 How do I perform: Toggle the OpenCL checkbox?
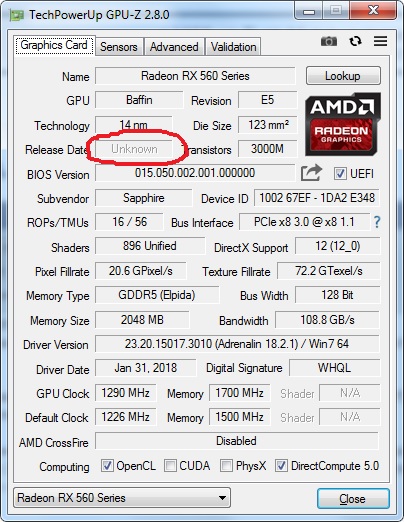coord(107,466)
